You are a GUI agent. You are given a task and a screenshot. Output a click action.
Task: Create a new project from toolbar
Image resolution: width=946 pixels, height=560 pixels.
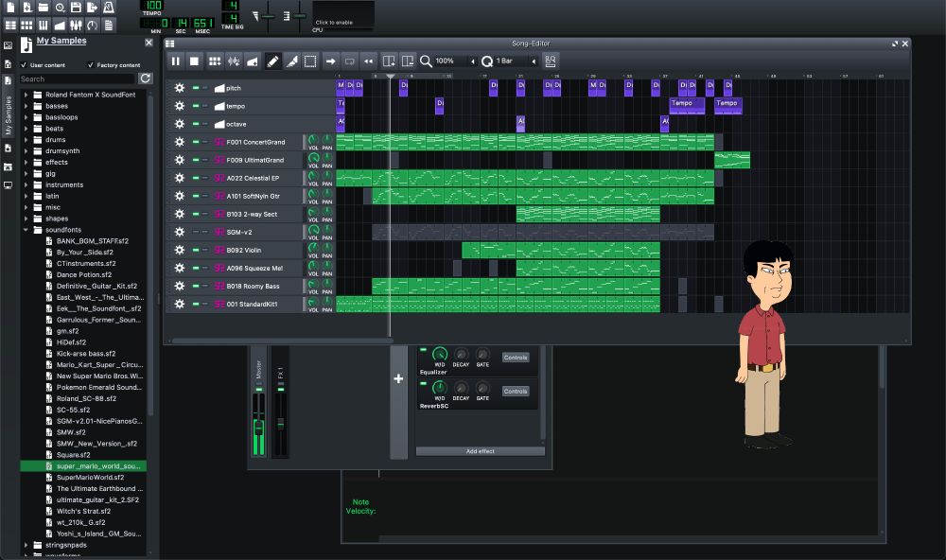coord(10,8)
